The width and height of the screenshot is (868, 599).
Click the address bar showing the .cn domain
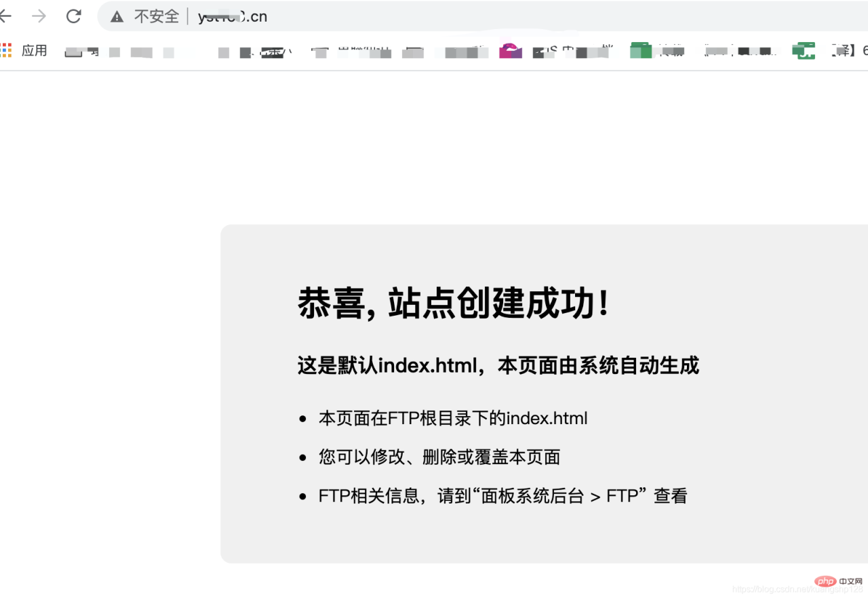(233, 16)
